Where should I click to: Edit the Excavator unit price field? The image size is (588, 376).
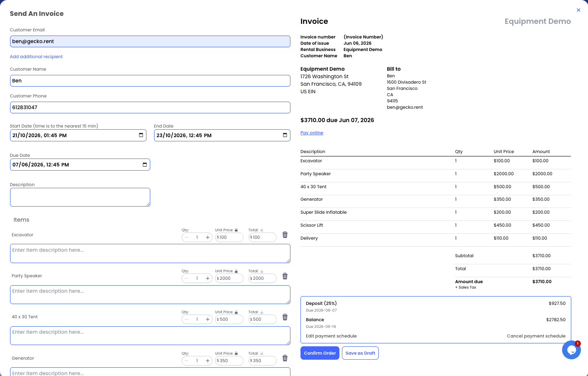pos(229,237)
